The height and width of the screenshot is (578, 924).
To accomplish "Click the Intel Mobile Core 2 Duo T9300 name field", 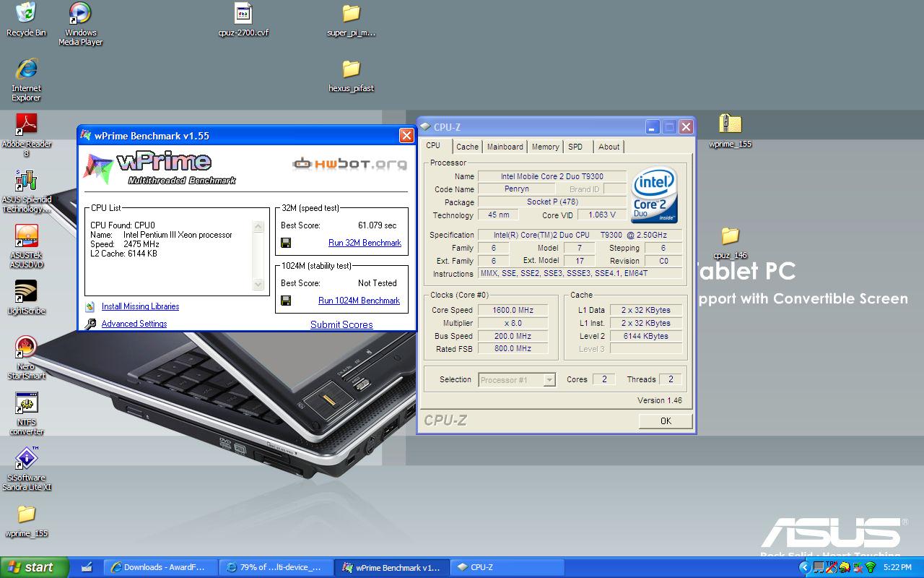I will [x=552, y=176].
